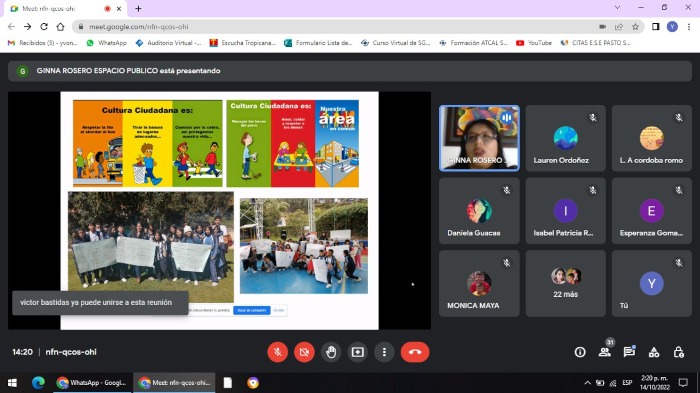Open chat with everyone icon
This screenshot has height=393, width=700.
coord(629,352)
